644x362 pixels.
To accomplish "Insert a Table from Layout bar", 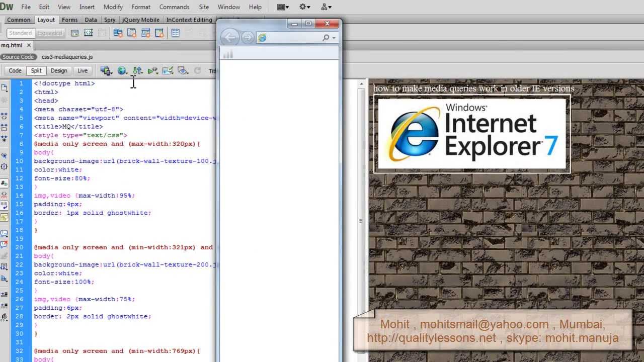I will coord(175,33).
